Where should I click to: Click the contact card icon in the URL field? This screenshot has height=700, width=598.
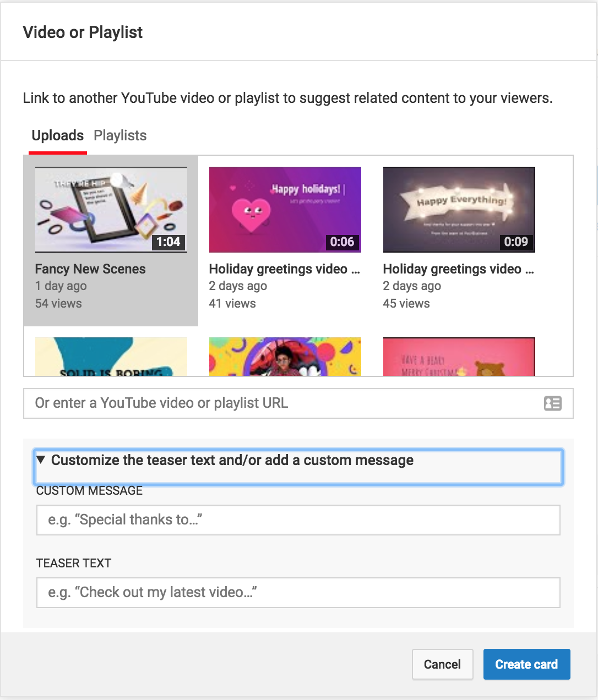(x=552, y=403)
